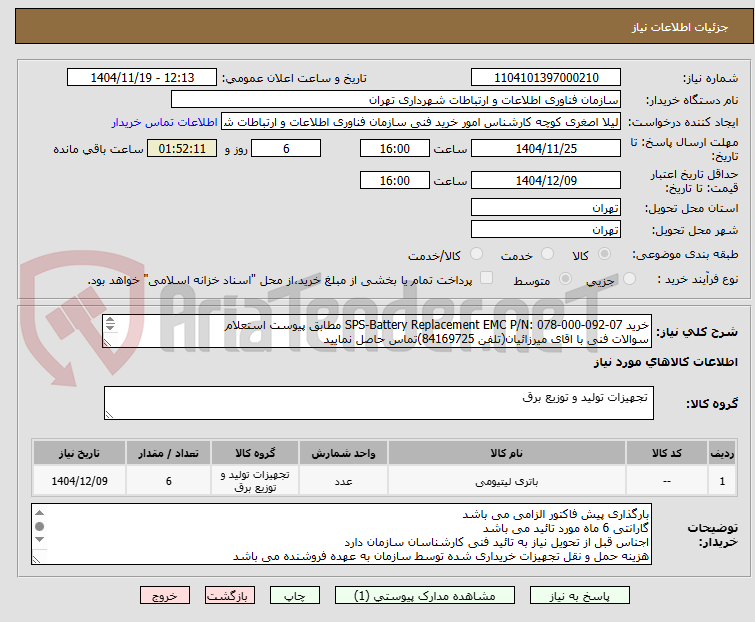Screen dimensions: 755x622
Task: Click scroll down arrow in شرح کلی نیاز box
Action: 110,327
